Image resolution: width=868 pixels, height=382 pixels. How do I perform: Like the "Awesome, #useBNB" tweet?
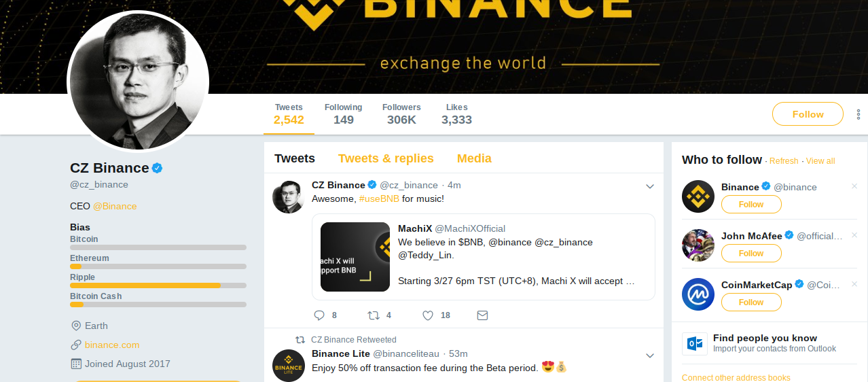pyautogui.click(x=428, y=315)
